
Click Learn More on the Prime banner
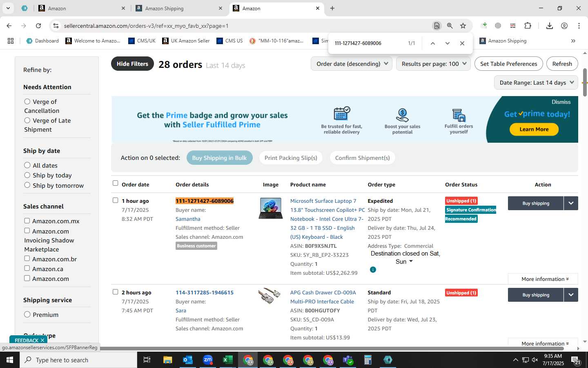click(x=534, y=129)
